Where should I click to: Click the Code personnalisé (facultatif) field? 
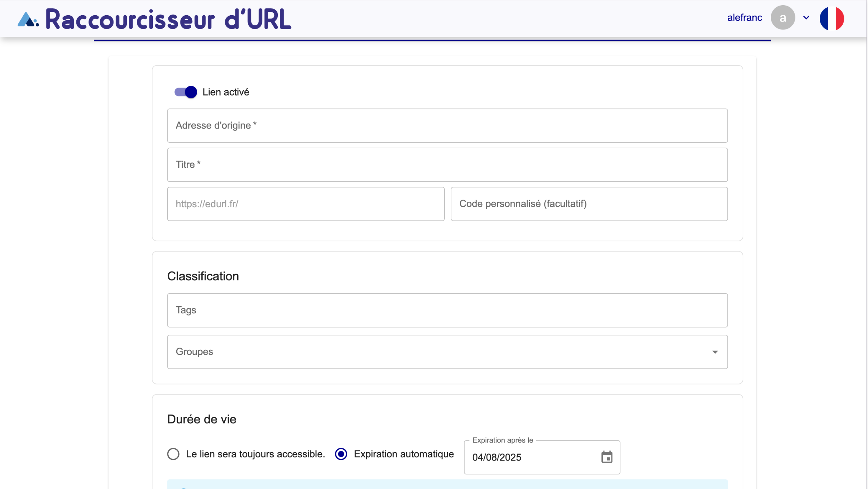(x=589, y=204)
